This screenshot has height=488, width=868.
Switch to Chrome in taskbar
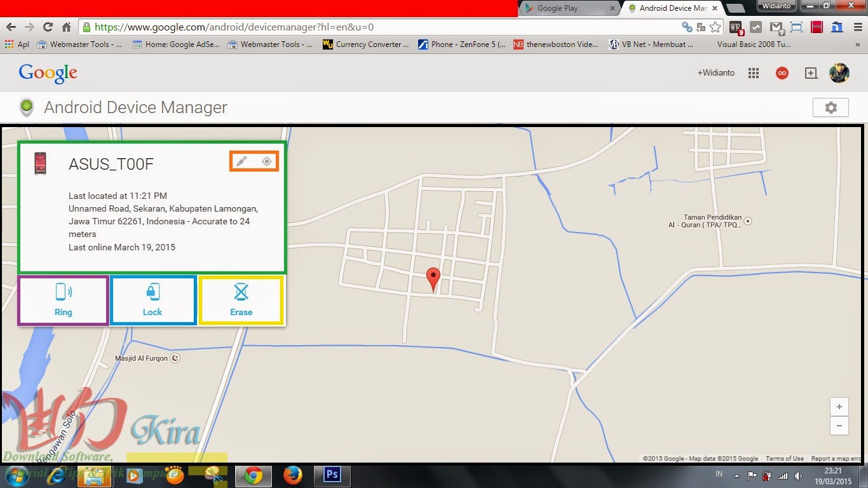coord(253,475)
